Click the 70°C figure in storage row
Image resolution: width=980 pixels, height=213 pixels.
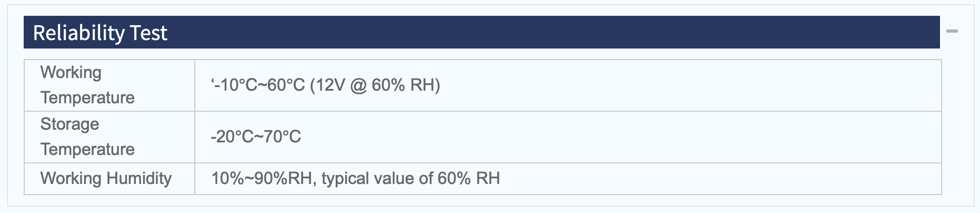coord(282,137)
